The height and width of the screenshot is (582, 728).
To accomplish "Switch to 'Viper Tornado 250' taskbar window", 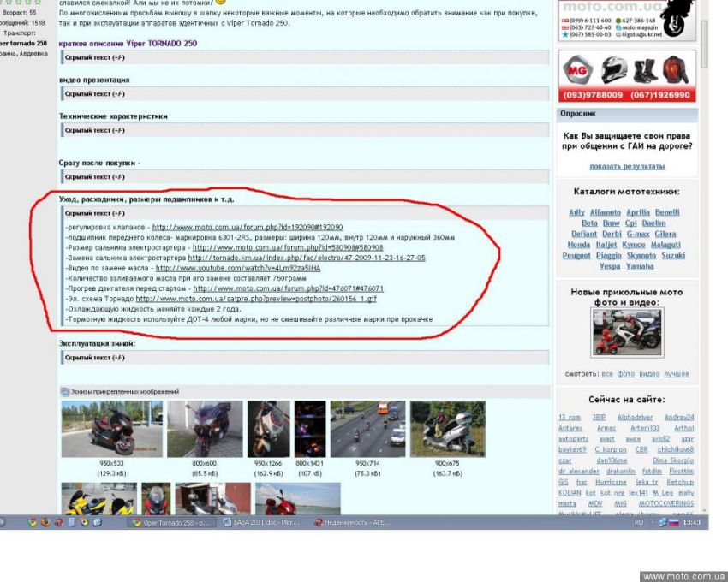I will click(x=171, y=522).
